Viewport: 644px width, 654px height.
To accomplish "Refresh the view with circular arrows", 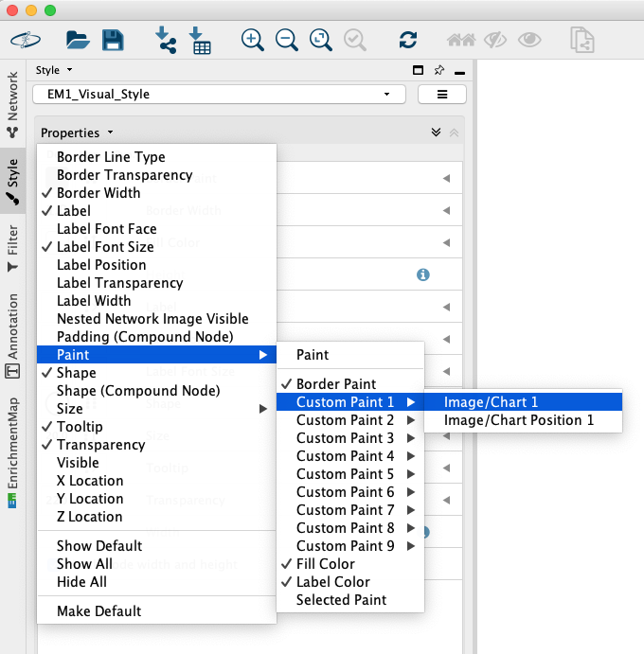I will pyautogui.click(x=408, y=40).
